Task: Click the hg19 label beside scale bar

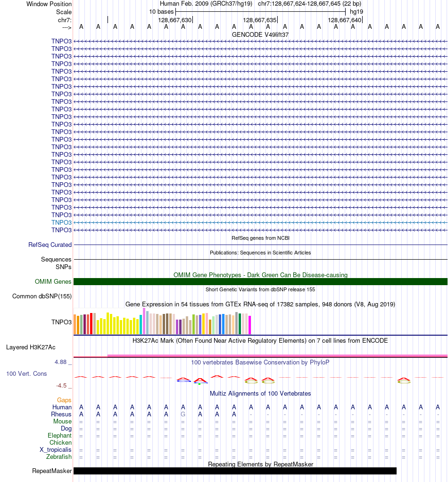Action: (357, 12)
